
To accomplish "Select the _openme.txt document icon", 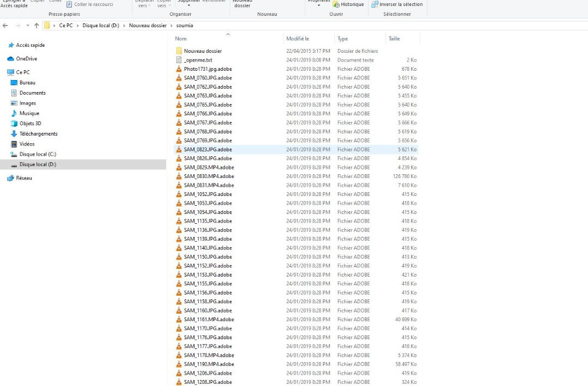I will 179,60.
